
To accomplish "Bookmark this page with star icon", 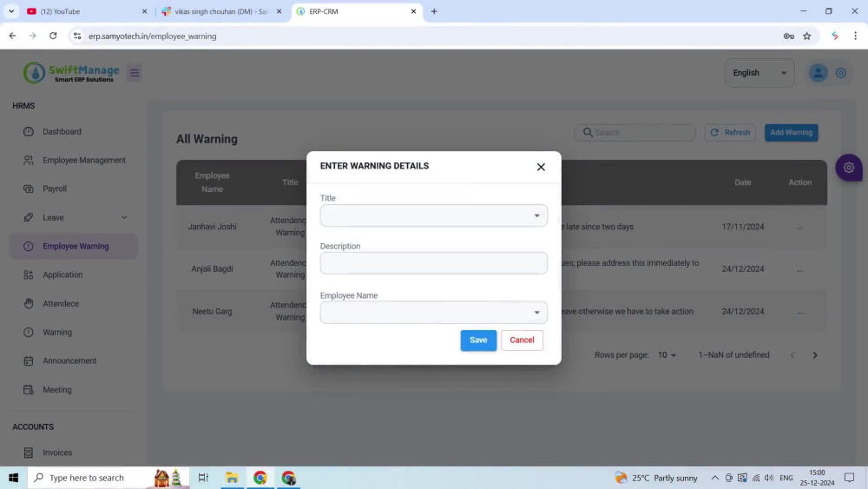I will 807,36.
